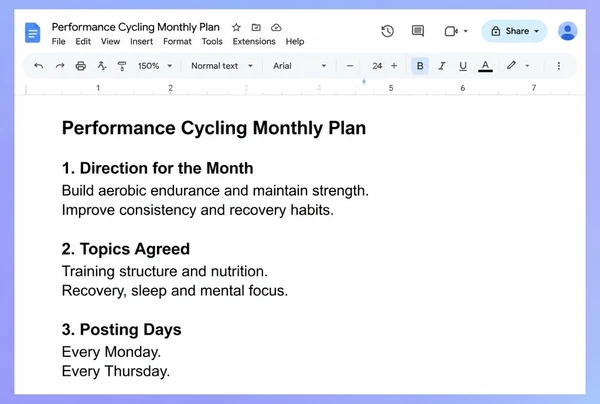Click the Share button

(x=514, y=31)
